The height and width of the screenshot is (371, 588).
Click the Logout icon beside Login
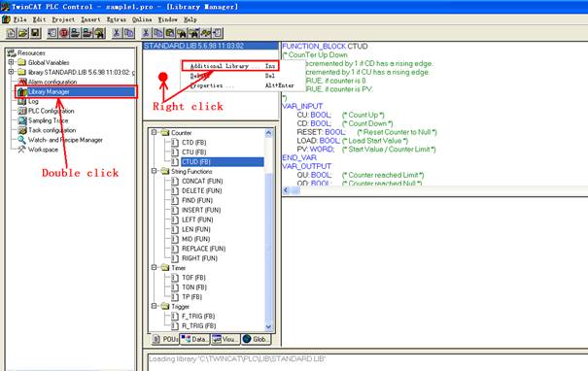pyautogui.click(x=87, y=33)
